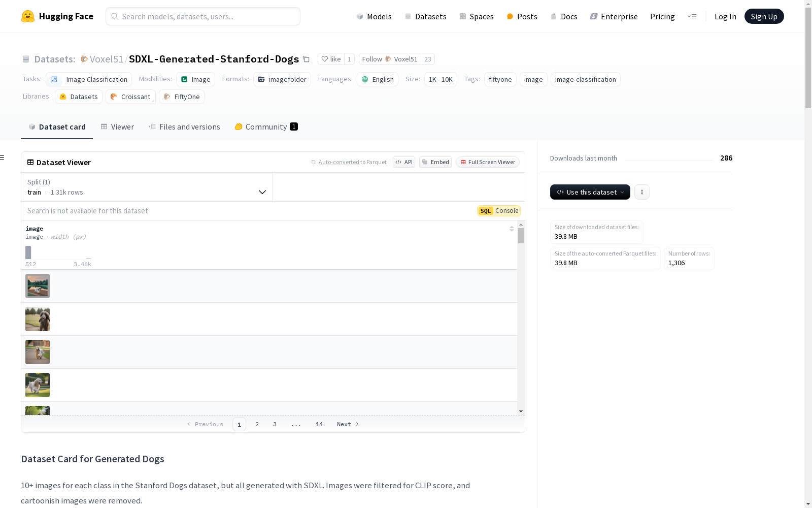Click the Image modality tag
812x508 pixels.
tap(196, 79)
